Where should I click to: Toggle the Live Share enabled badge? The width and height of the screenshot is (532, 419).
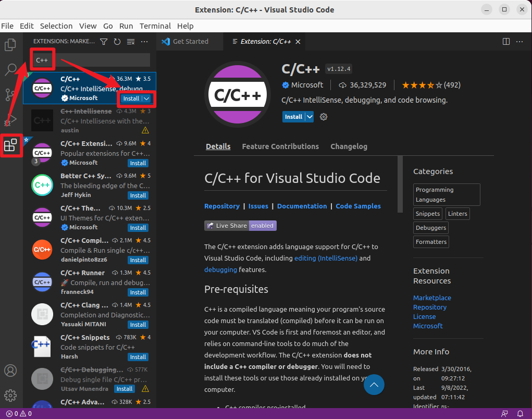[x=240, y=225]
